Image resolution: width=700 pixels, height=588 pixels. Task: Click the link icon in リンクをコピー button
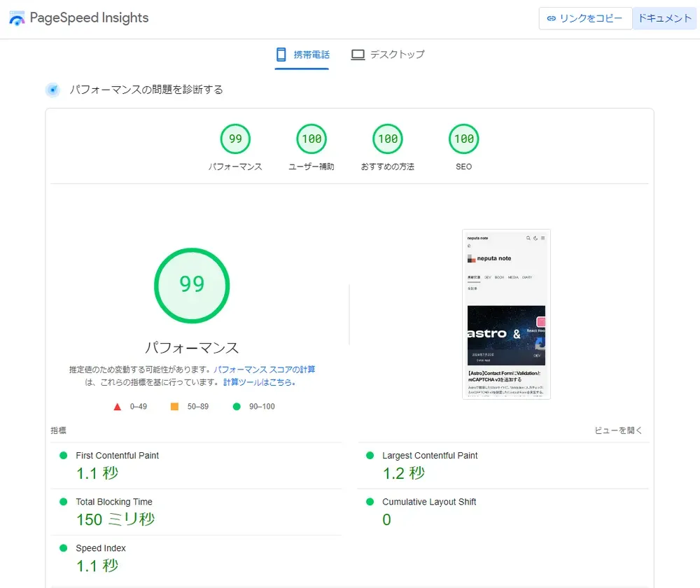(552, 19)
